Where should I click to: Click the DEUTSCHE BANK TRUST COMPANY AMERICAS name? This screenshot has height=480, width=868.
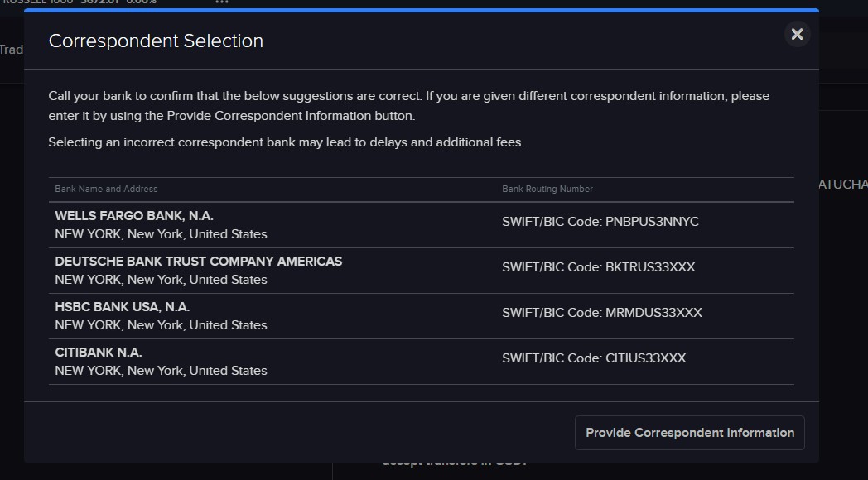198,261
